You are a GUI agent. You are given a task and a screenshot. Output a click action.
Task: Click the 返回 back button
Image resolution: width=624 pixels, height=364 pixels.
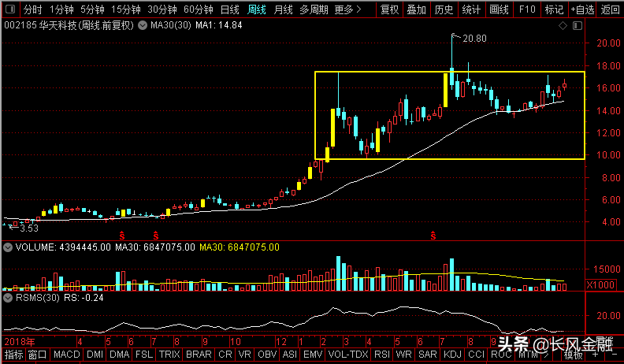click(x=610, y=9)
